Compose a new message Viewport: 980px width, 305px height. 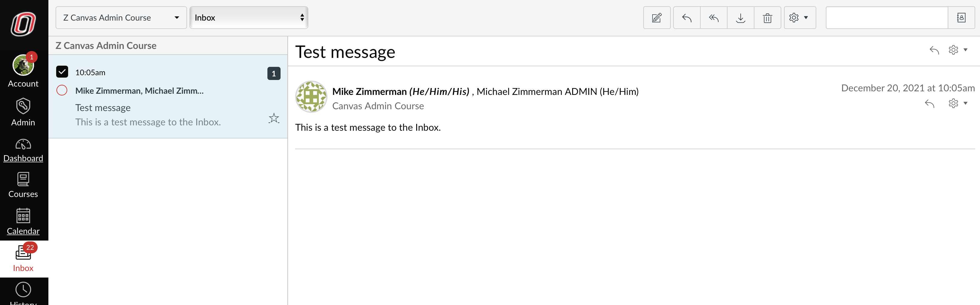[x=657, y=18]
